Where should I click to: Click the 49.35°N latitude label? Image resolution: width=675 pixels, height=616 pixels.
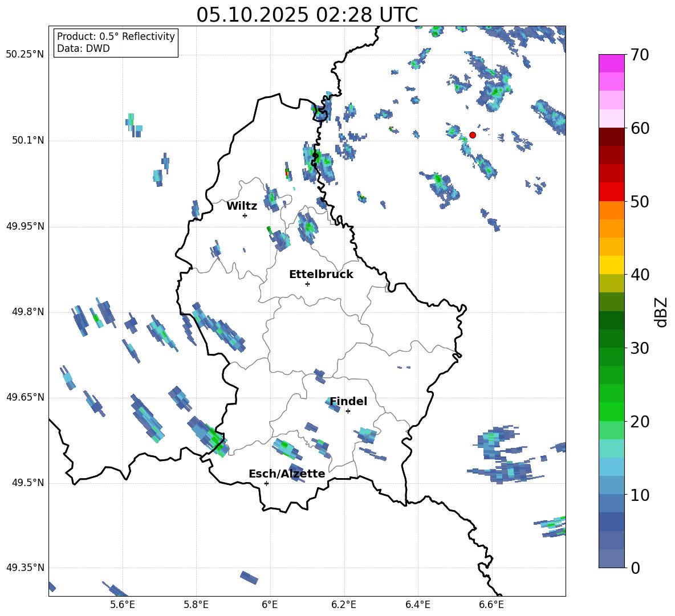click(x=25, y=568)
